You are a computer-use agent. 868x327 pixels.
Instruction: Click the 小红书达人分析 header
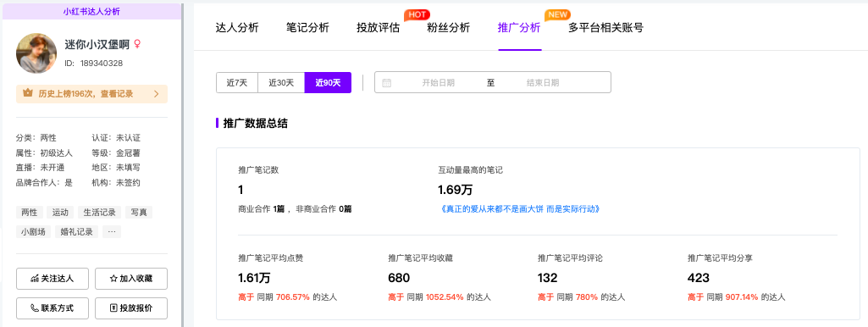click(92, 11)
